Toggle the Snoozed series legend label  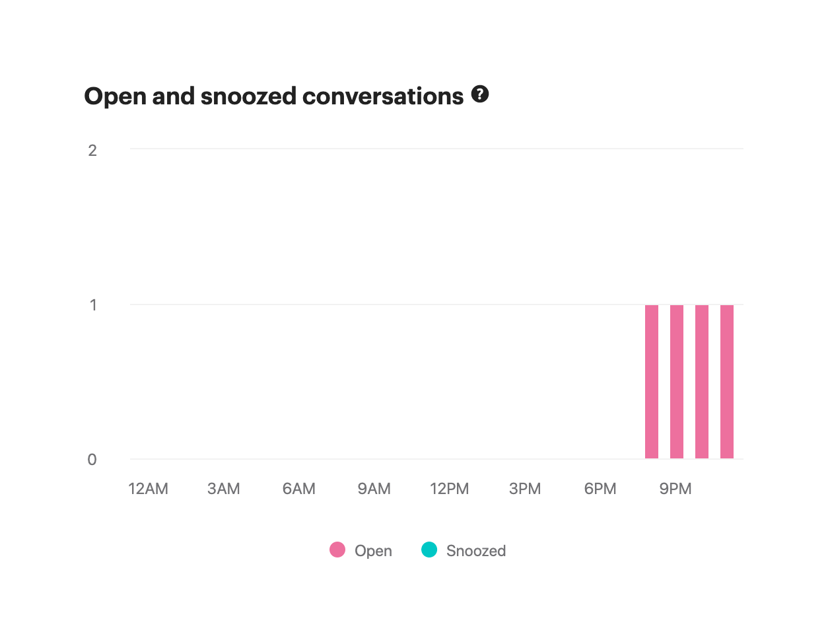[x=475, y=551]
